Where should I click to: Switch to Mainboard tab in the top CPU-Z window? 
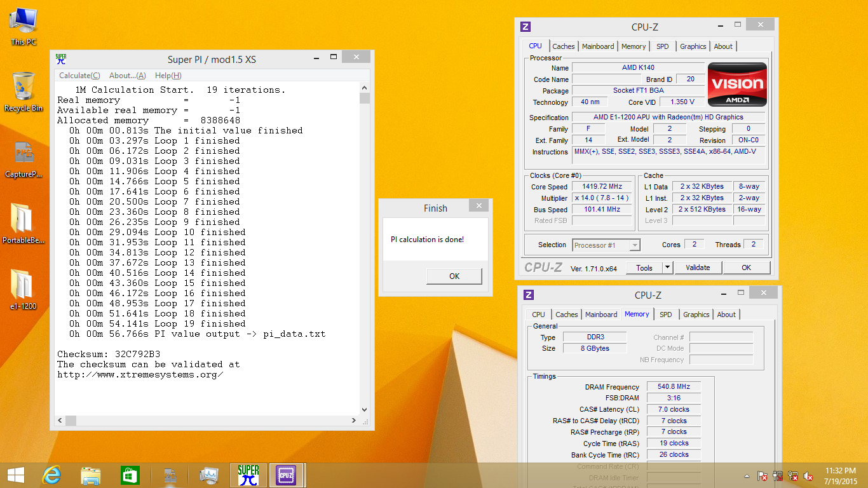point(598,46)
